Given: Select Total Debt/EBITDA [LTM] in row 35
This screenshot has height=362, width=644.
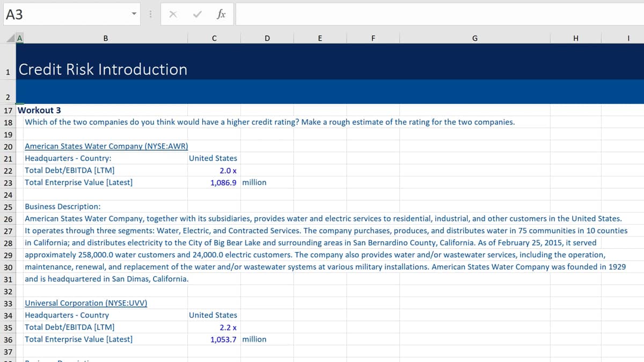Looking at the screenshot, I should (x=70, y=327).
